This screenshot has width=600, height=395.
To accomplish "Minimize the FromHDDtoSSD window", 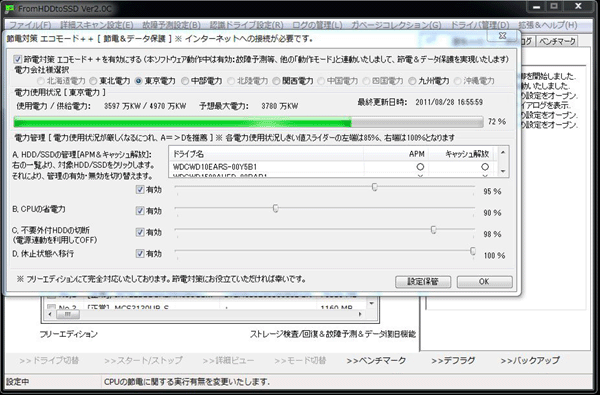I will pyautogui.click(x=537, y=7).
